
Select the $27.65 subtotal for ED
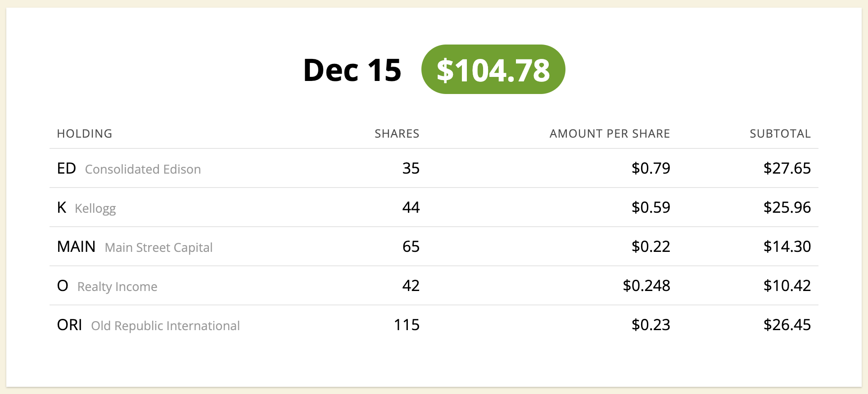[x=787, y=168]
